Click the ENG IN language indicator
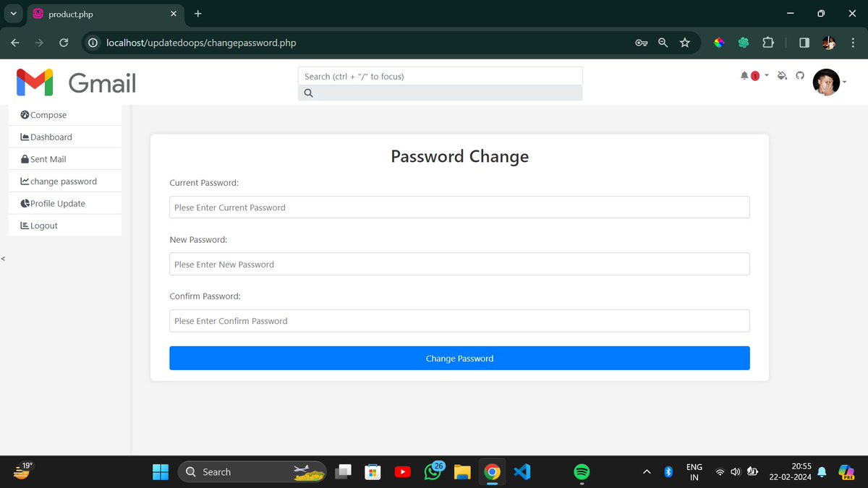 click(694, 472)
